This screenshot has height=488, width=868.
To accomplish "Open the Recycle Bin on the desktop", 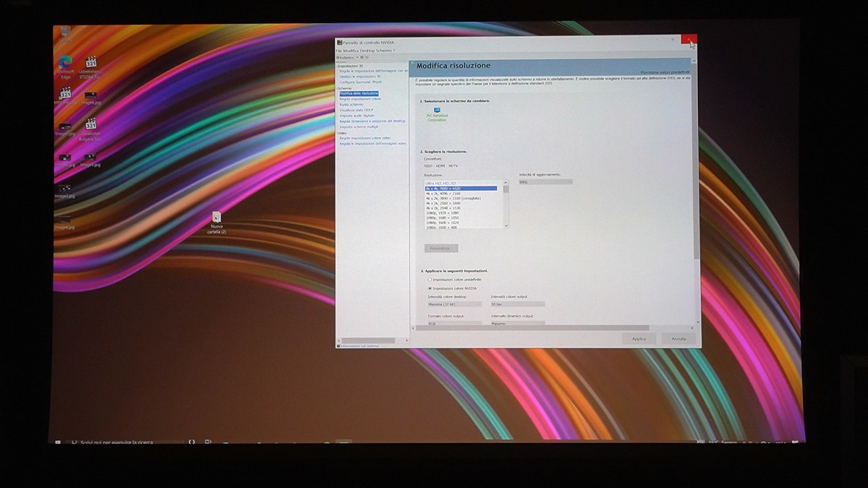I will (66, 33).
